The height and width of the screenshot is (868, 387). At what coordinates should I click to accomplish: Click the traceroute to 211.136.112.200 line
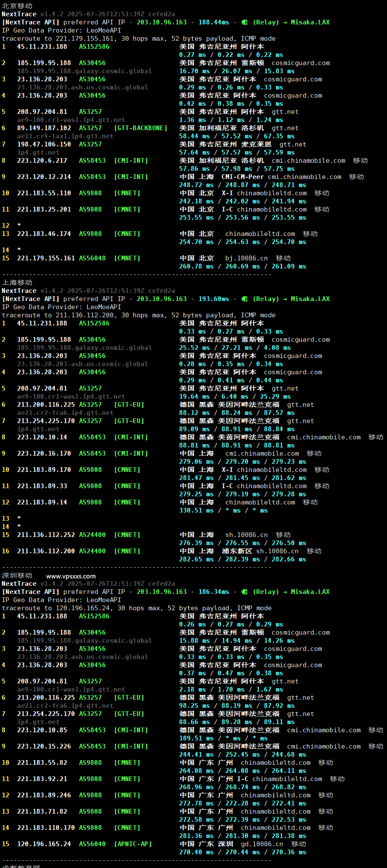coord(139,315)
